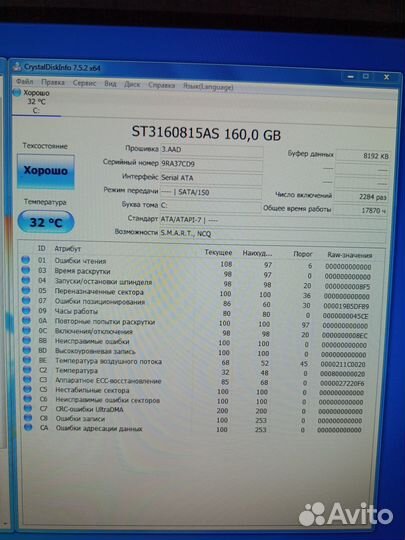Select the Время раскрутки attribute name
Screen dimensions: 405x540
coord(83,271)
